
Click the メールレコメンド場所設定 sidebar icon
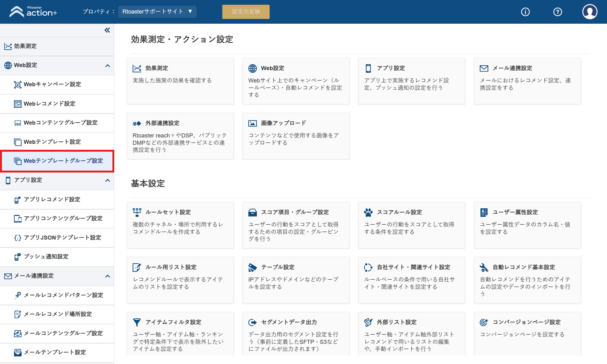18,314
